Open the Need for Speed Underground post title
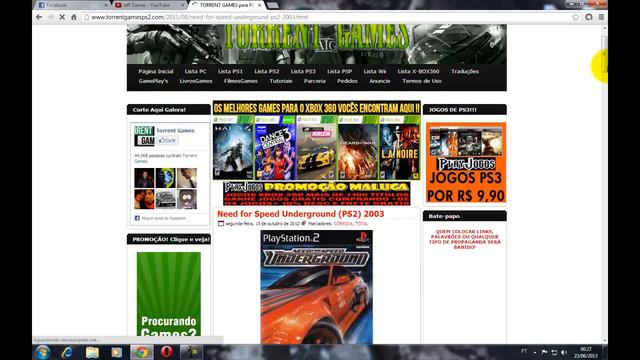Viewport: 640px width, 360px height. pos(300,214)
